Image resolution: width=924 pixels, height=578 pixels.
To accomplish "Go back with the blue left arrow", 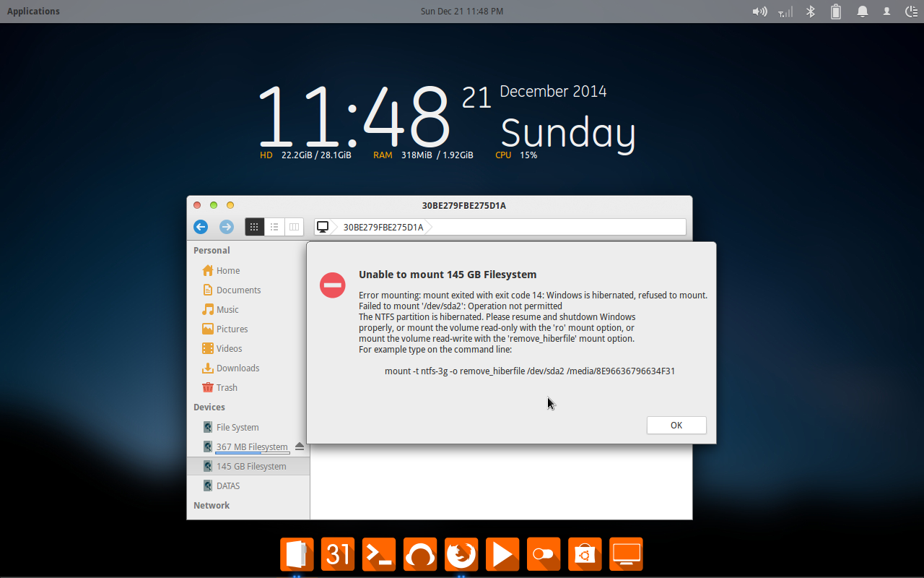I will pyautogui.click(x=201, y=227).
